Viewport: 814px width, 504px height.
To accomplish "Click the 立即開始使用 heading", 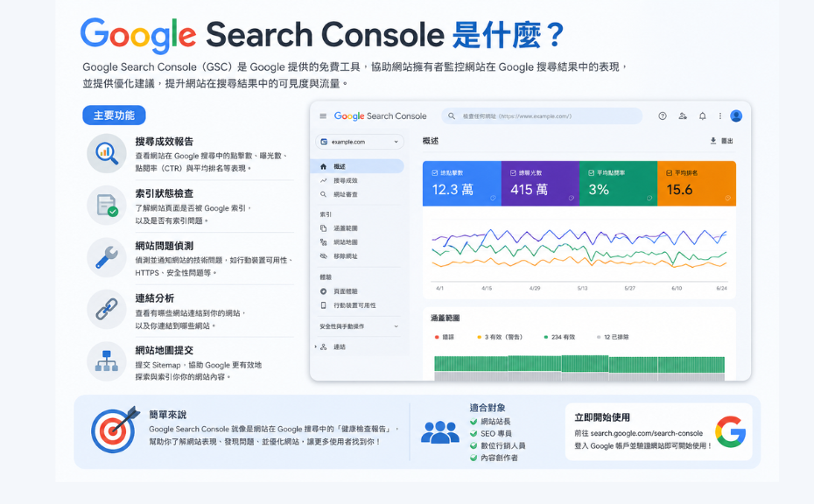I will [x=602, y=417].
